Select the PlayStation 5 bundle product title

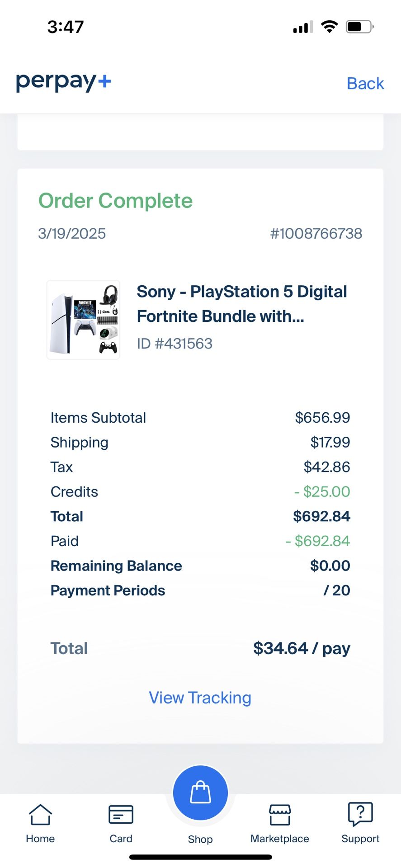click(241, 303)
